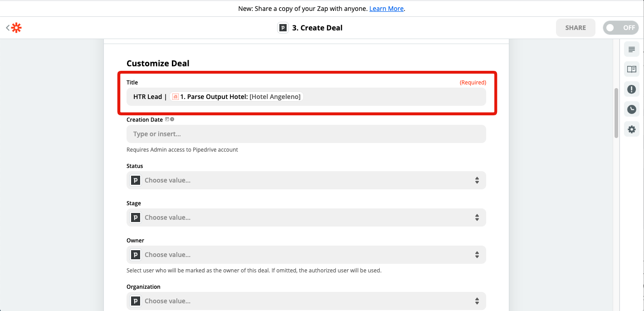
Task: Open the alert exclamation icon in sidebar
Action: 631,89
